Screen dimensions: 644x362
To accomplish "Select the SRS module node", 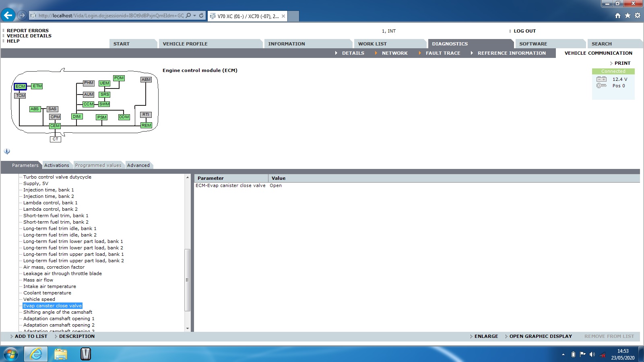I will point(105,95).
